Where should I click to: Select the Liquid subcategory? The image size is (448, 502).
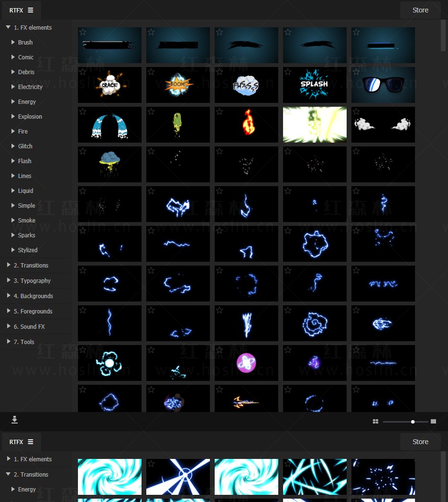[x=26, y=191]
